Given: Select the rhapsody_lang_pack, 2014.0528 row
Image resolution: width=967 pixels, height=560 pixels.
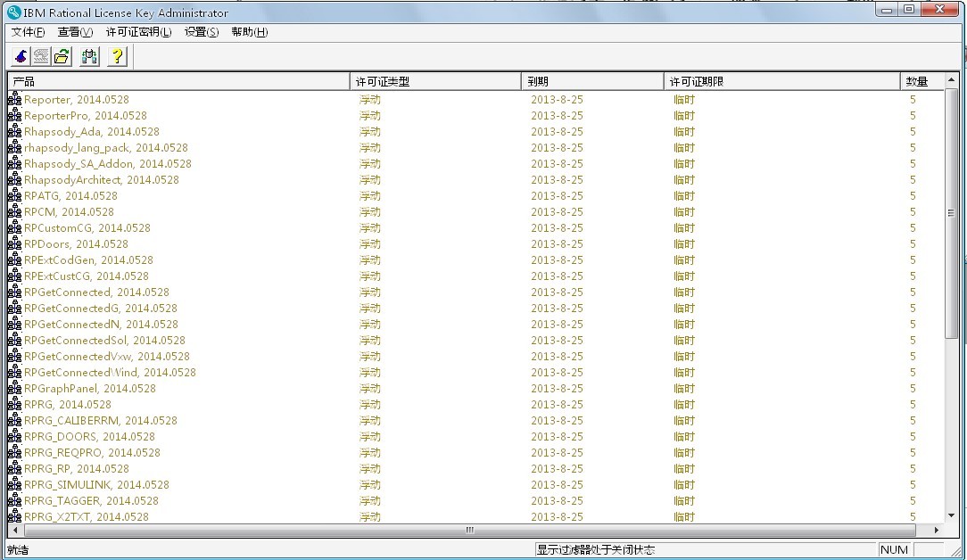Looking at the screenshot, I should (475, 147).
